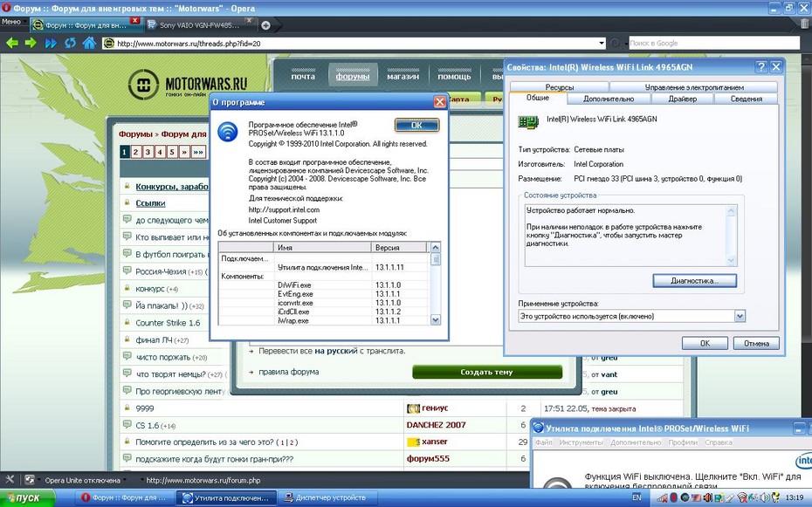The image size is (812, 507).
Task: Jump to last page with »» button
Action: pos(198,152)
